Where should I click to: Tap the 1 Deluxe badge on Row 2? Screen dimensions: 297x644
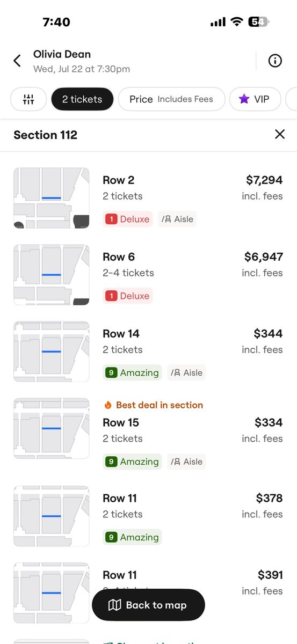tap(128, 219)
